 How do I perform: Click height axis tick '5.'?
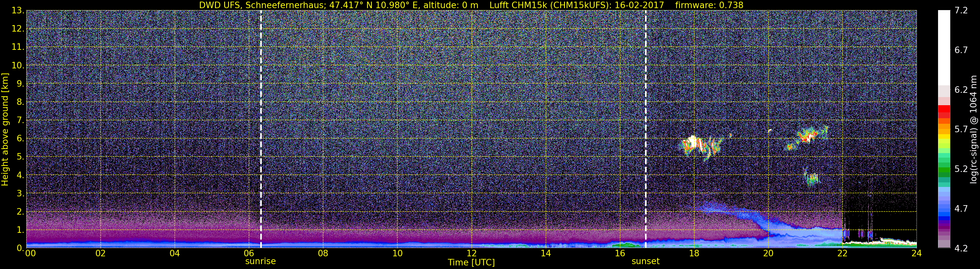pos(20,157)
